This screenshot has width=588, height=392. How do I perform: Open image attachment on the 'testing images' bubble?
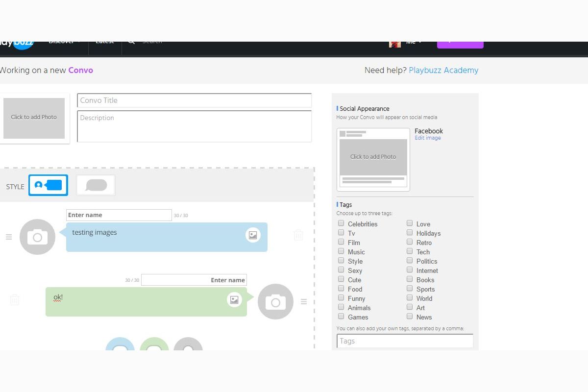(253, 235)
